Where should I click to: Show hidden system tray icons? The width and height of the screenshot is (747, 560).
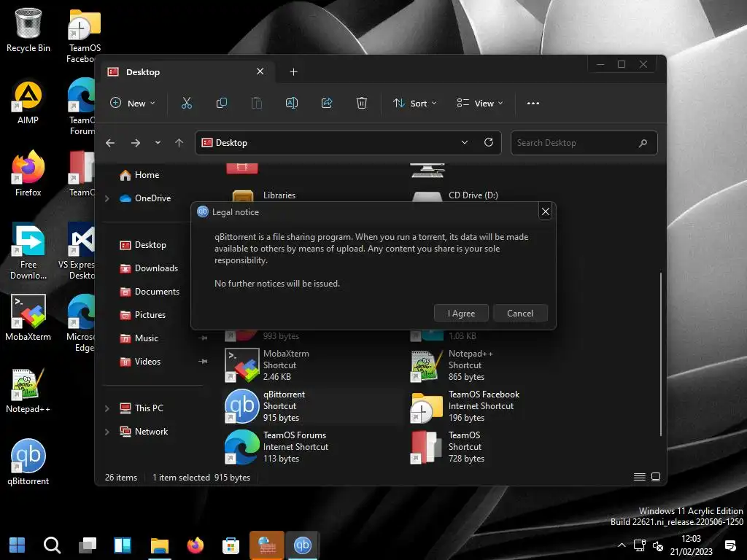(622, 545)
